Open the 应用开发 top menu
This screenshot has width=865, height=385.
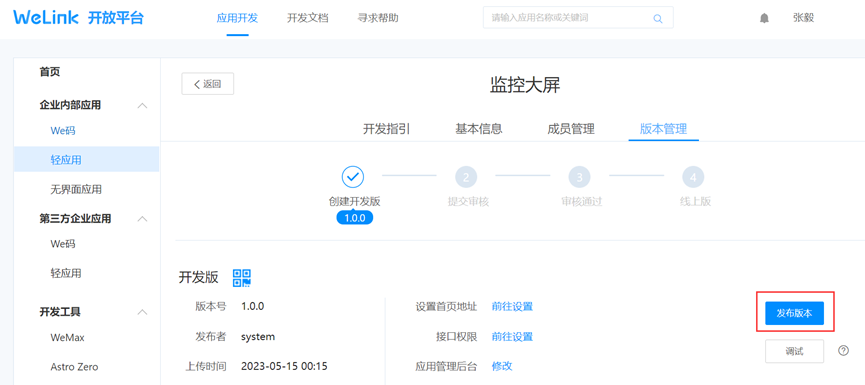coord(237,18)
